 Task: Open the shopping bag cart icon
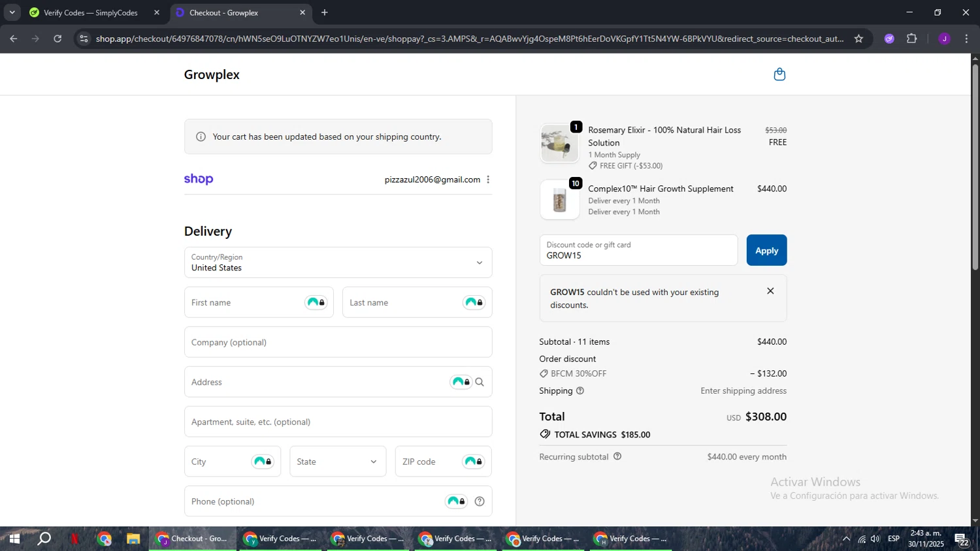(x=779, y=74)
